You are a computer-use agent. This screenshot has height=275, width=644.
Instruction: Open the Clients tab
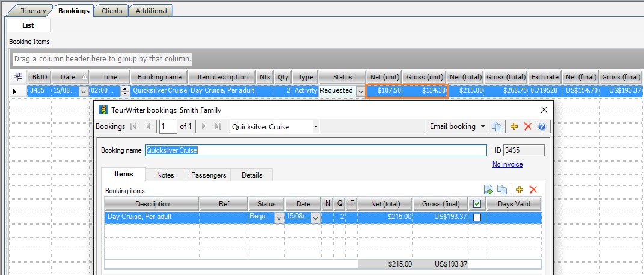click(x=112, y=11)
